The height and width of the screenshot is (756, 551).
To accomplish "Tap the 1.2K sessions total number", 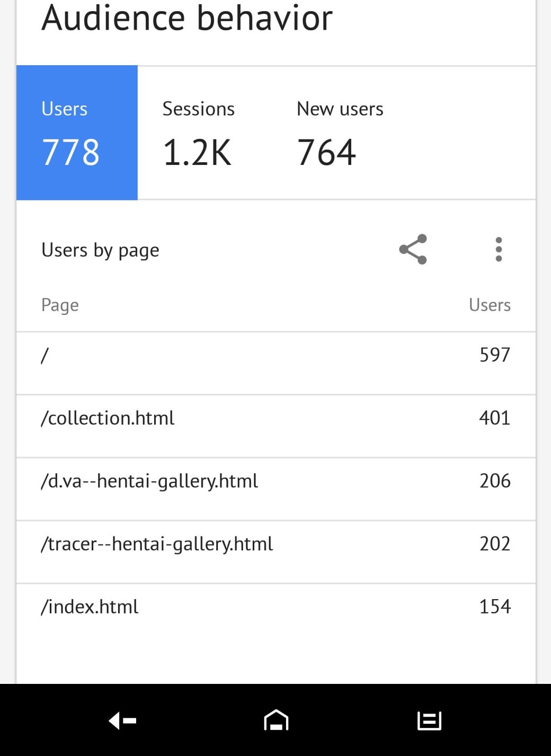I will [x=197, y=153].
